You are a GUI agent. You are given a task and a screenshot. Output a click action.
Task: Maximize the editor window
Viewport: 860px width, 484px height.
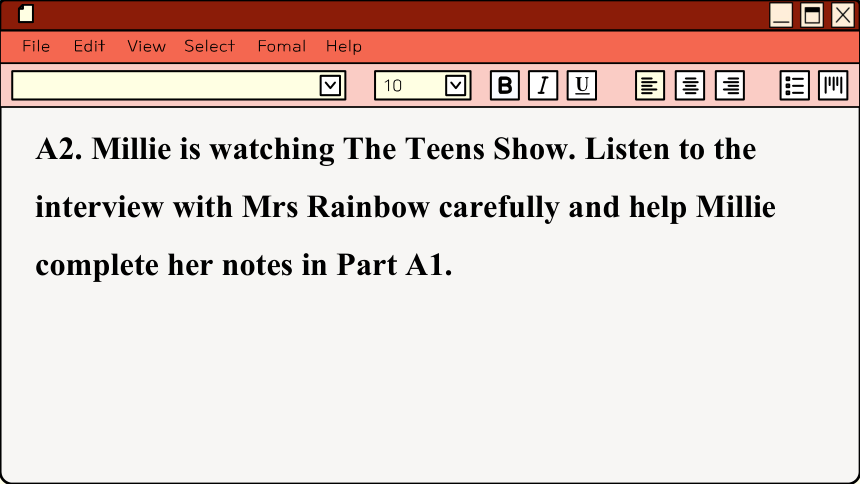click(x=812, y=15)
